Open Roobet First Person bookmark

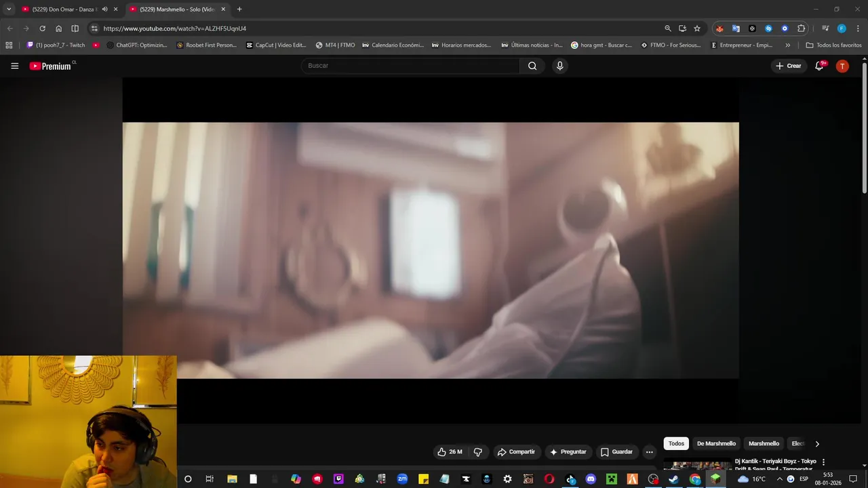(x=207, y=45)
